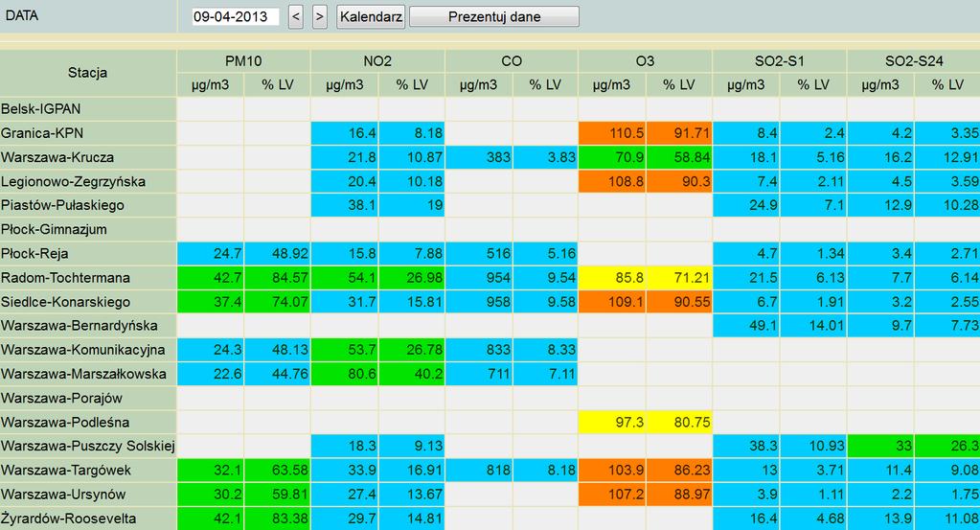Select O3 percent value 80.75
Screen dimensions: 980x530
pyautogui.click(x=679, y=422)
